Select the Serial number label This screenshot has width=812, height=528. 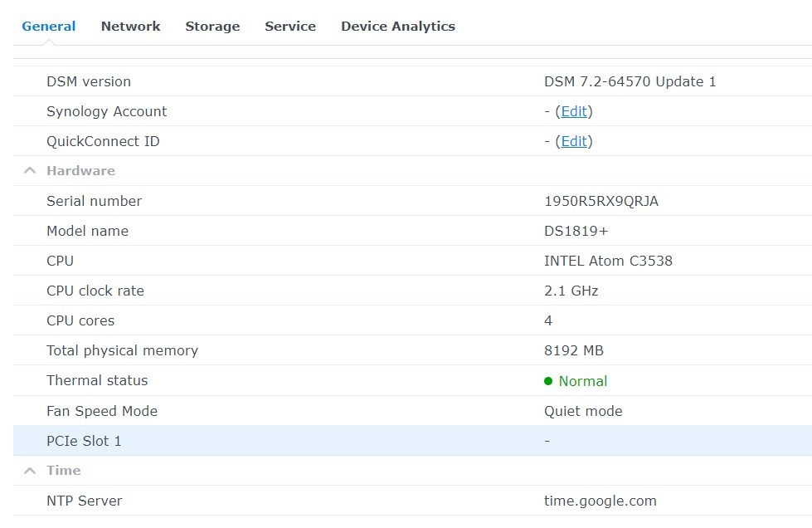(94, 201)
